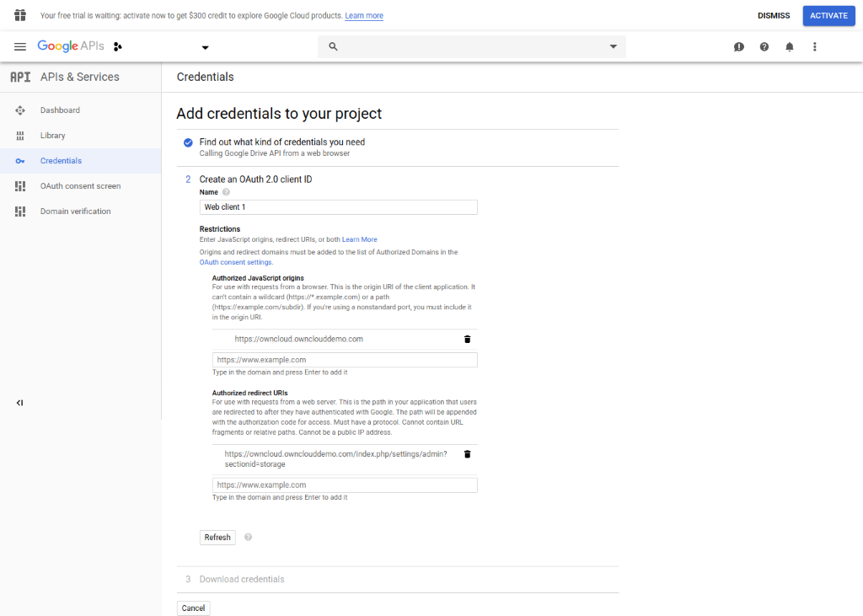Expand the search bar dropdown arrow

tap(613, 46)
